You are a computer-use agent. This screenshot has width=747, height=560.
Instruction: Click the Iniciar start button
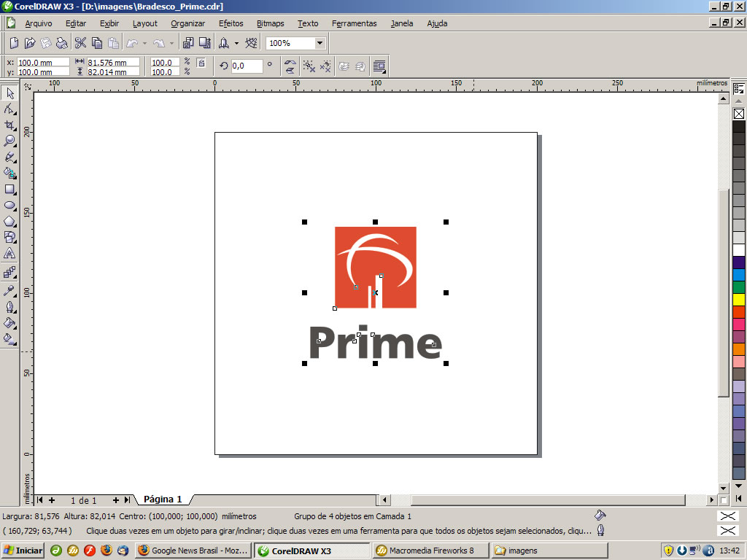pyautogui.click(x=23, y=551)
